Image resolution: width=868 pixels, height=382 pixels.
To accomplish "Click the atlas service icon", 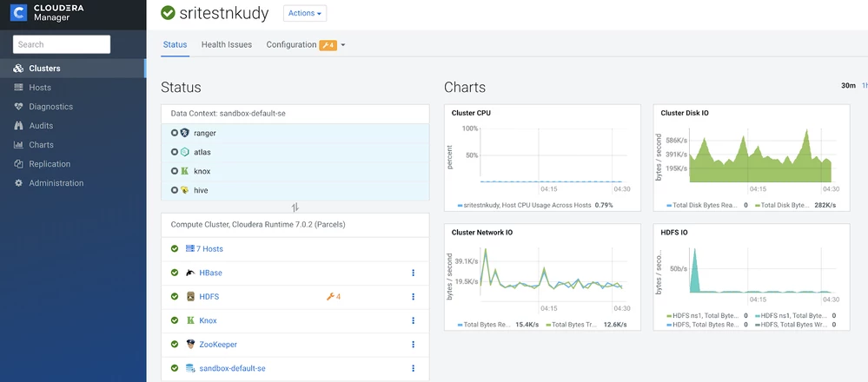I will click(x=185, y=152).
